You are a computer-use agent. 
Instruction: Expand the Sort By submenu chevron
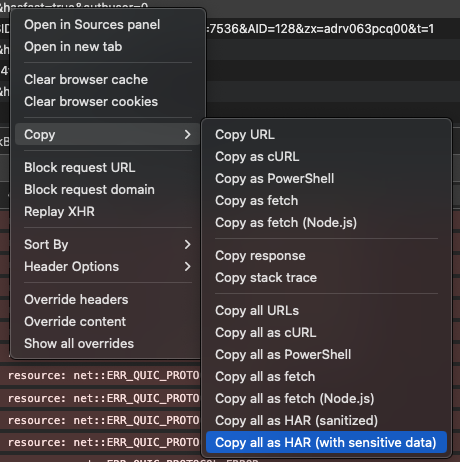187,244
